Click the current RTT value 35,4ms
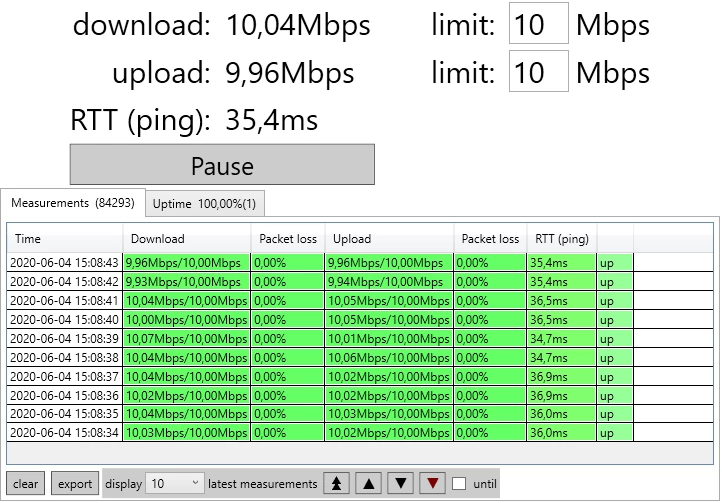This screenshot has height=503, width=722. tap(272, 120)
